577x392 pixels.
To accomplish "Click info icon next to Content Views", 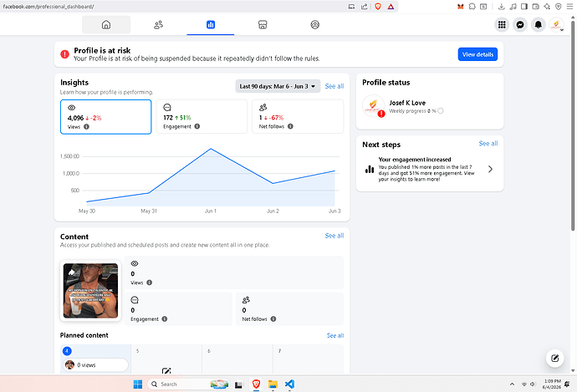I will (149, 283).
